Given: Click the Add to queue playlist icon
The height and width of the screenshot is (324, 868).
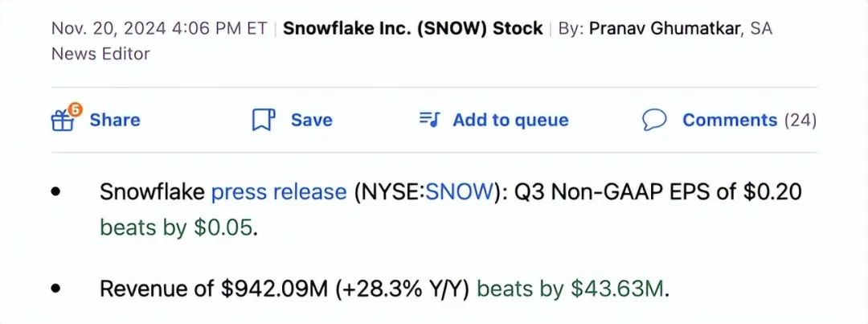Looking at the screenshot, I should 430,121.
